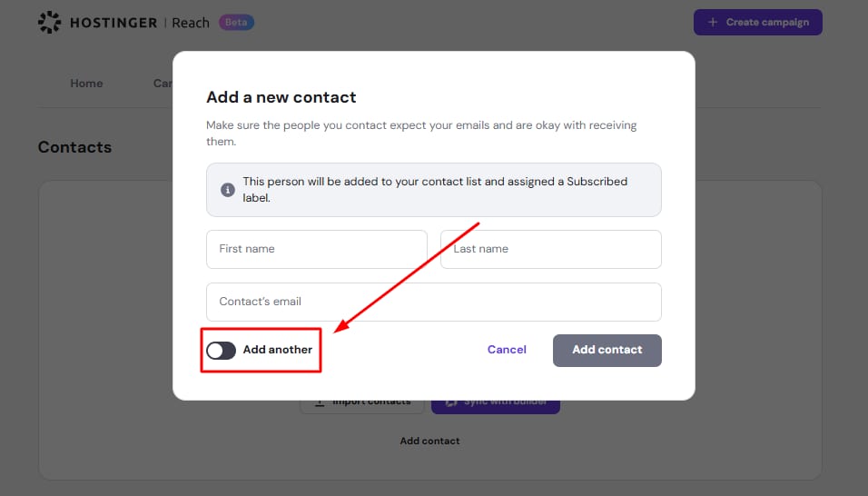Click the Reach product name
868x496 pixels.
click(x=191, y=23)
